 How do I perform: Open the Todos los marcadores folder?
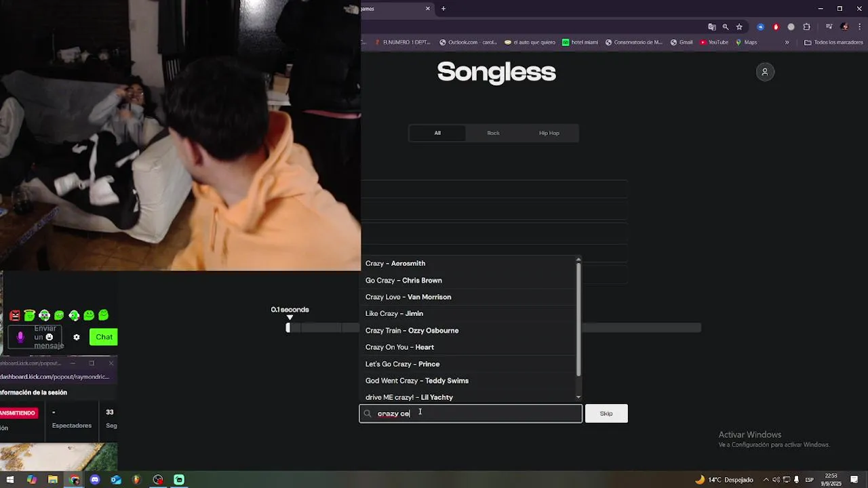833,42
